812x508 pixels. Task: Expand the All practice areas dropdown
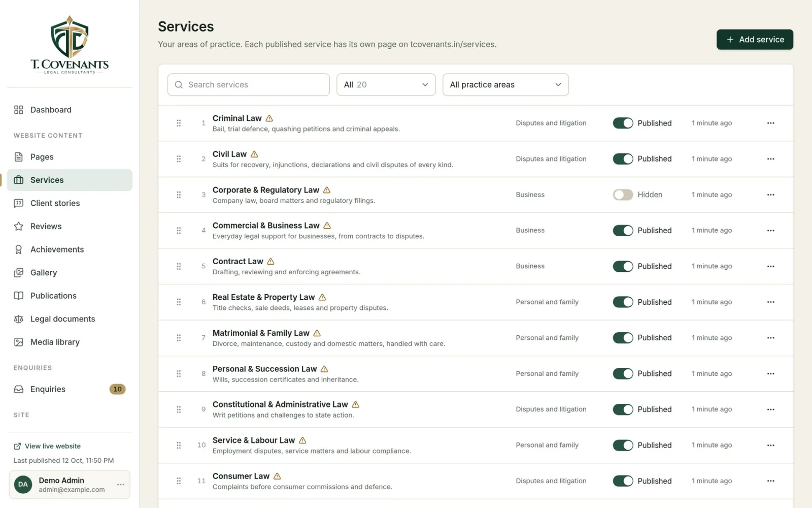pos(505,85)
